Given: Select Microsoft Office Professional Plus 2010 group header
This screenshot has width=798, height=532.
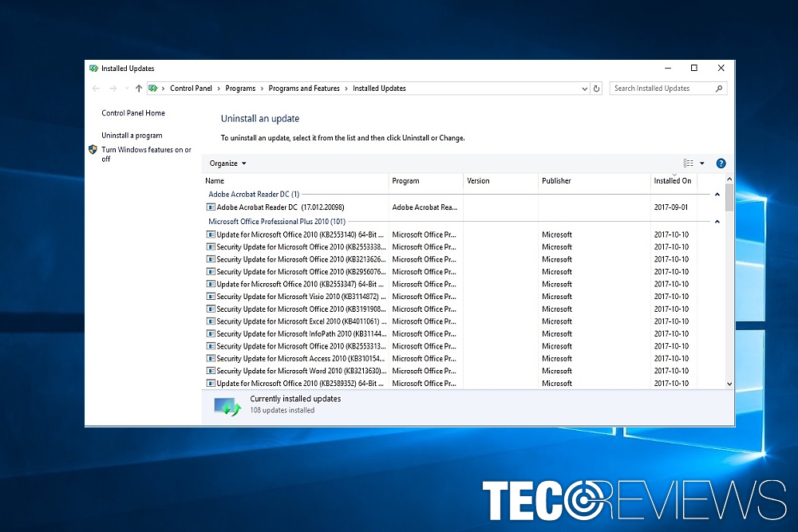Looking at the screenshot, I should click(x=277, y=222).
